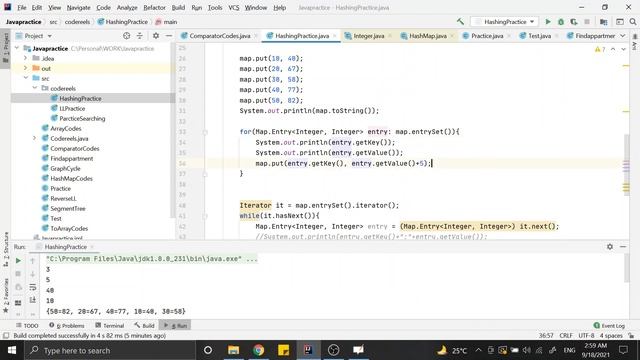Open the run configuration dropdown
Screen dimensions: 640x360
(x=504, y=22)
